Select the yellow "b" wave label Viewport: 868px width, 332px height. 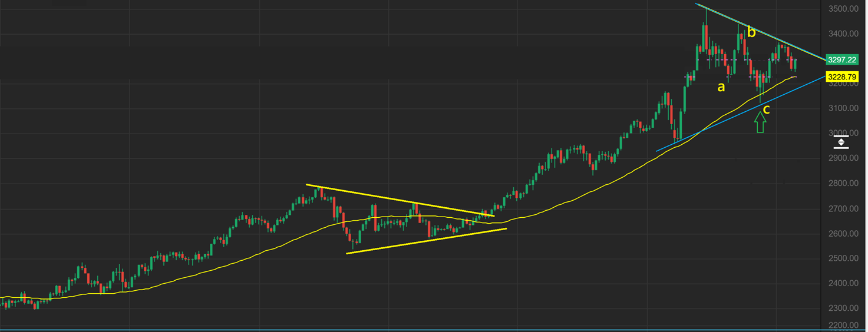pyautogui.click(x=751, y=32)
